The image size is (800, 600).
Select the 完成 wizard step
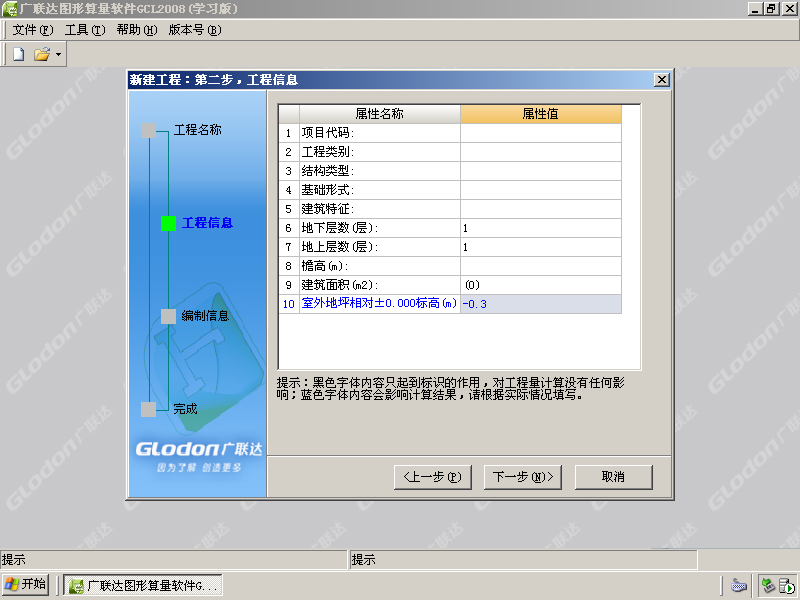pos(185,409)
